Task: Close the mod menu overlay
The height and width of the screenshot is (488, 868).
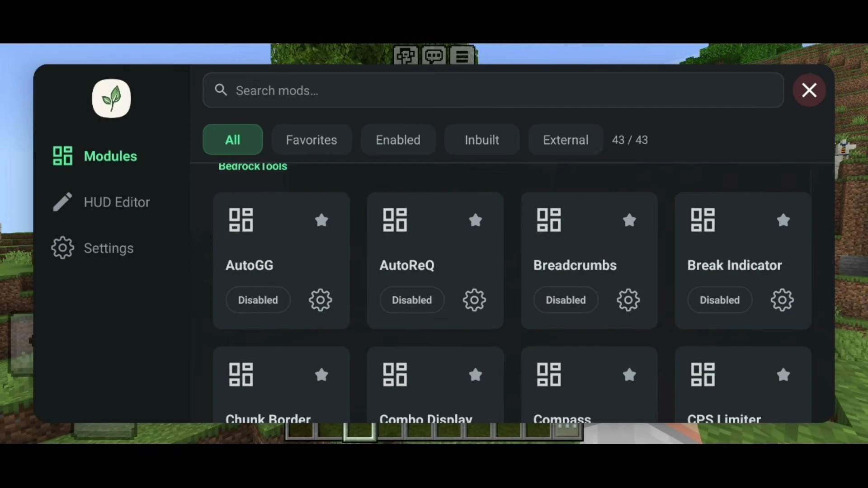Action: (809, 90)
